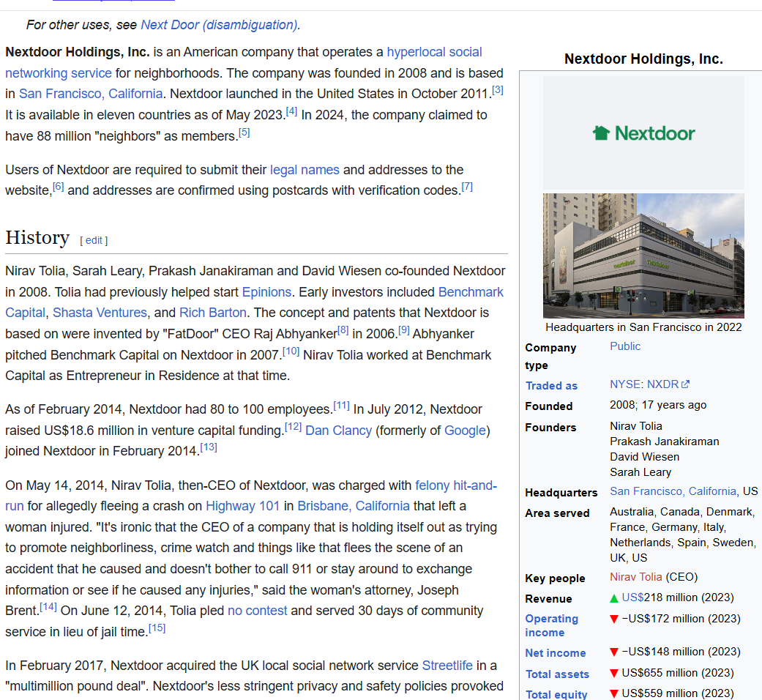
Task: Click the red decrease arrow beside Total equity
Action: pos(614,693)
